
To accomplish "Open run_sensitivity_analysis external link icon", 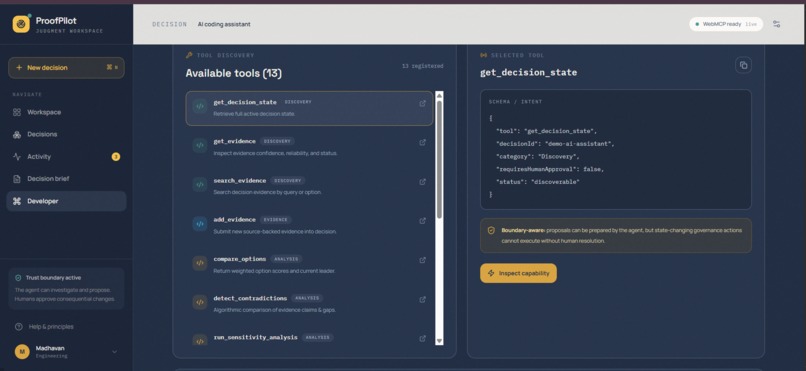I will (423, 338).
